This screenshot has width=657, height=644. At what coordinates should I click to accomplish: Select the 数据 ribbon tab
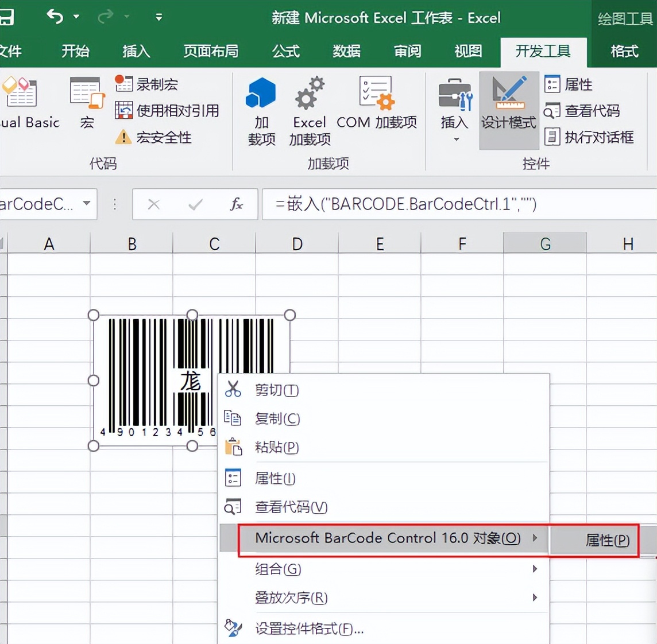[x=346, y=51]
